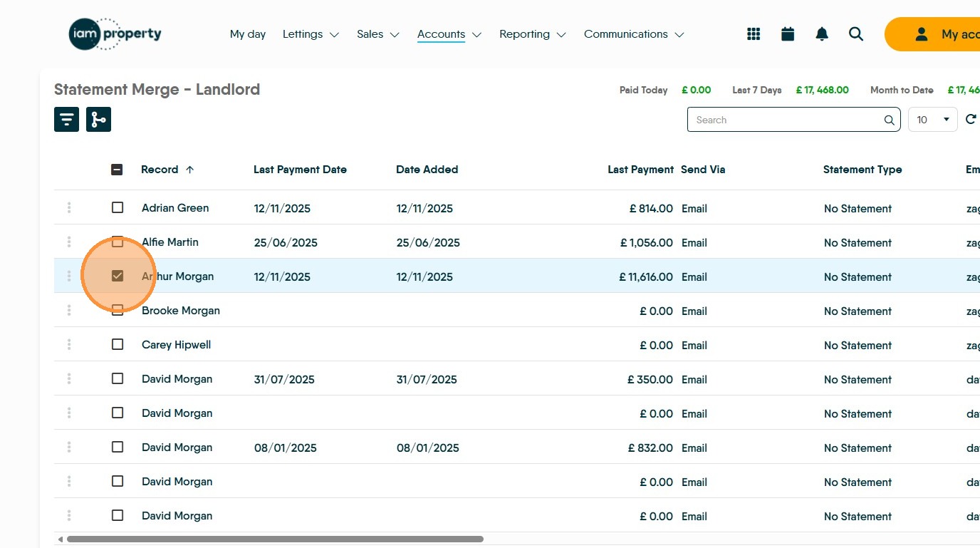
Task: Expand the Lettings menu dropdown
Action: 311,34
